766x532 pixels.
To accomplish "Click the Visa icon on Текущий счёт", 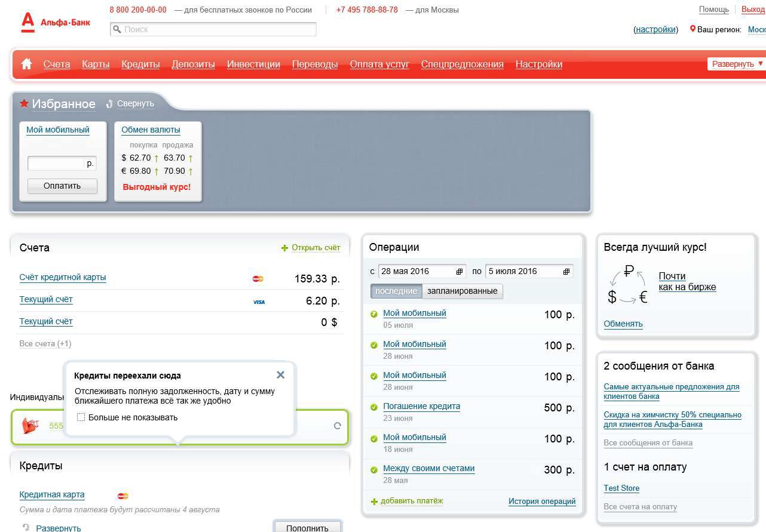I will [x=259, y=302].
